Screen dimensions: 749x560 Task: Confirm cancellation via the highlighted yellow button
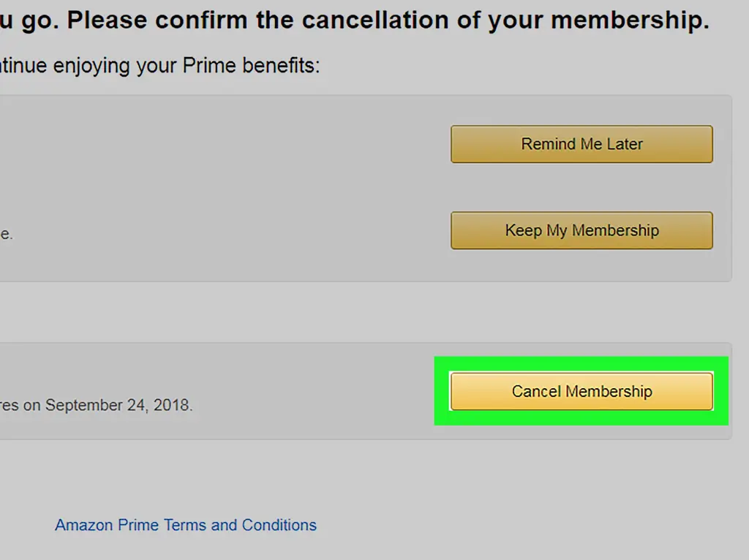click(581, 391)
